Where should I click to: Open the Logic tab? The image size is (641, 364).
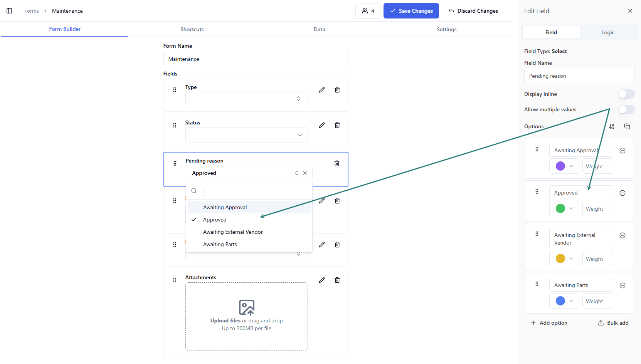point(607,32)
